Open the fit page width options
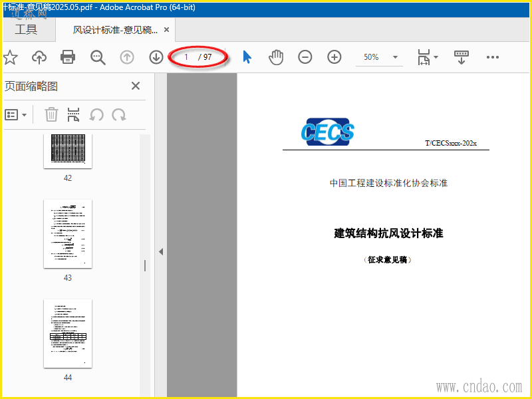This screenshot has width=532, height=399. click(428, 57)
